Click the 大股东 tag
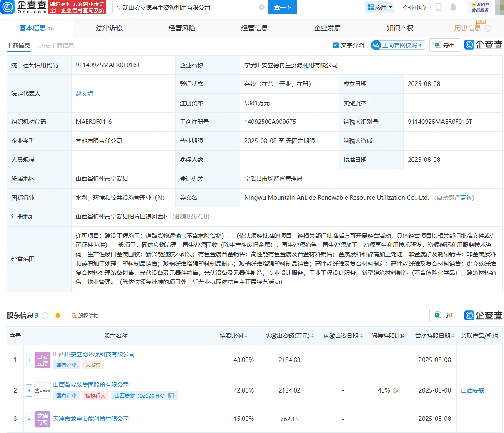Screen dimensions: 504x433 point(93,365)
